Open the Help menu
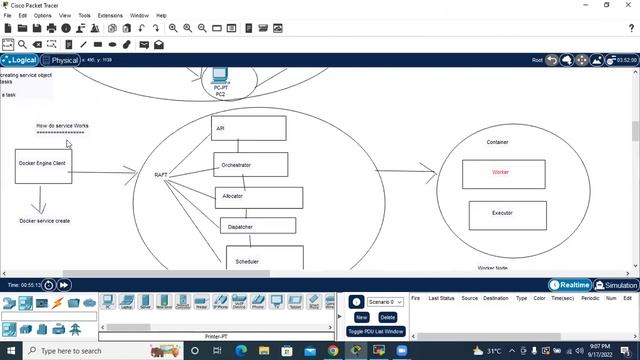640x360 pixels. click(x=161, y=16)
